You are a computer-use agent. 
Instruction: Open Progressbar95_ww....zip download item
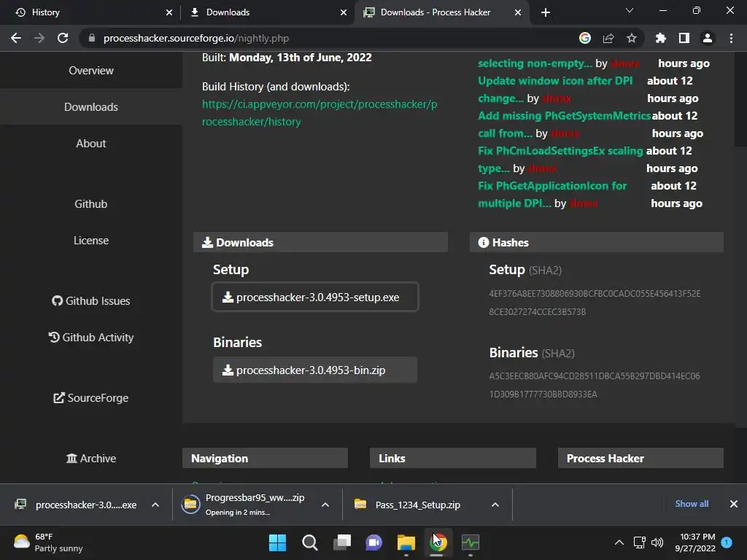[x=243, y=505]
